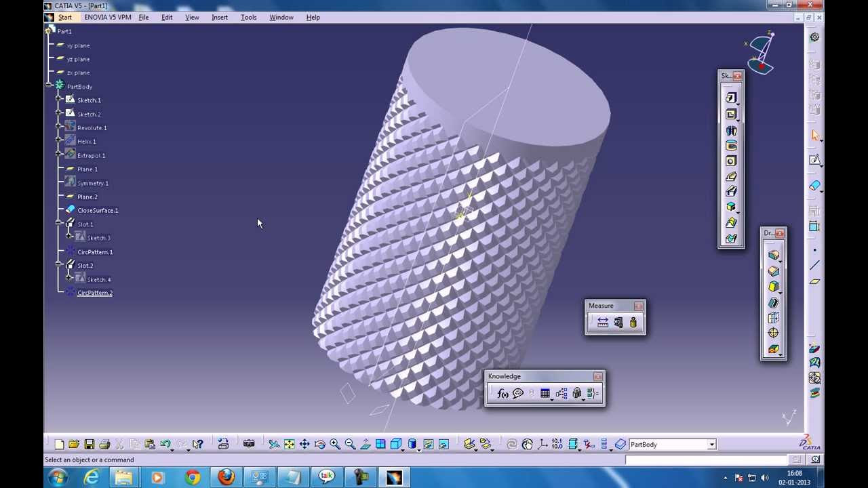Select the Measure Inertia icon
This screenshot has height=488, width=868.
[632, 322]
